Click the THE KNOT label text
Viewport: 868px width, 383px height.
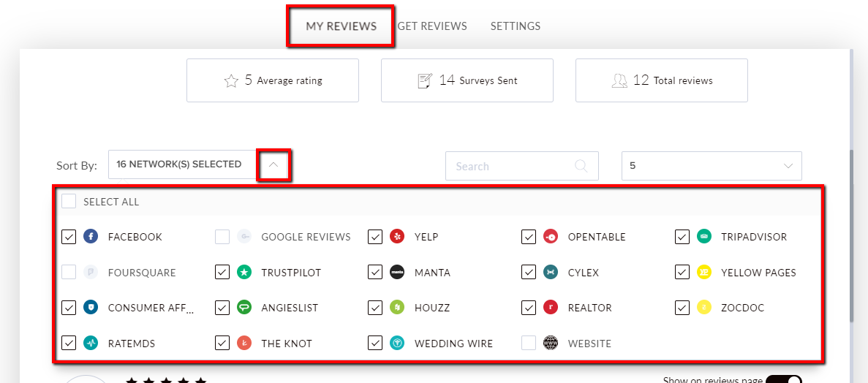[286, 344]
